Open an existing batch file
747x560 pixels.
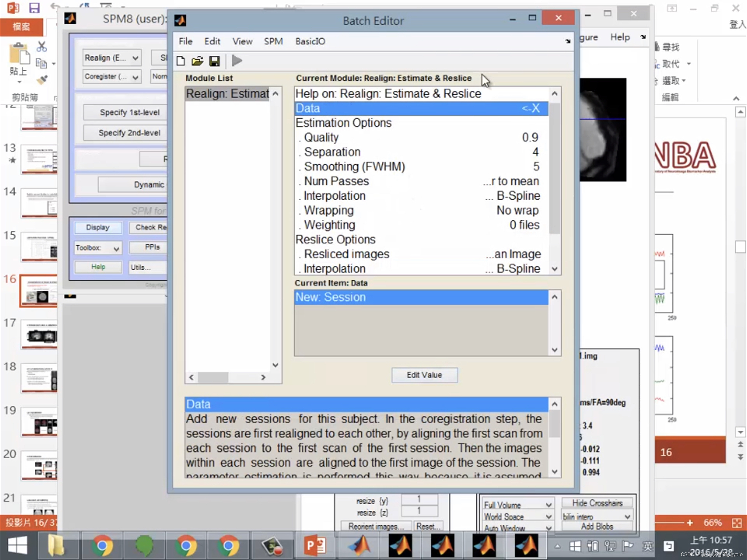(x=198, y=61)
